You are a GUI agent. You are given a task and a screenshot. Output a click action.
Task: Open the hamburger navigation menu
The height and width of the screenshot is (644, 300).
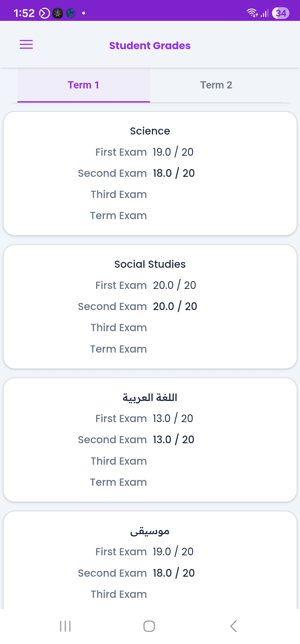point(26,44)
